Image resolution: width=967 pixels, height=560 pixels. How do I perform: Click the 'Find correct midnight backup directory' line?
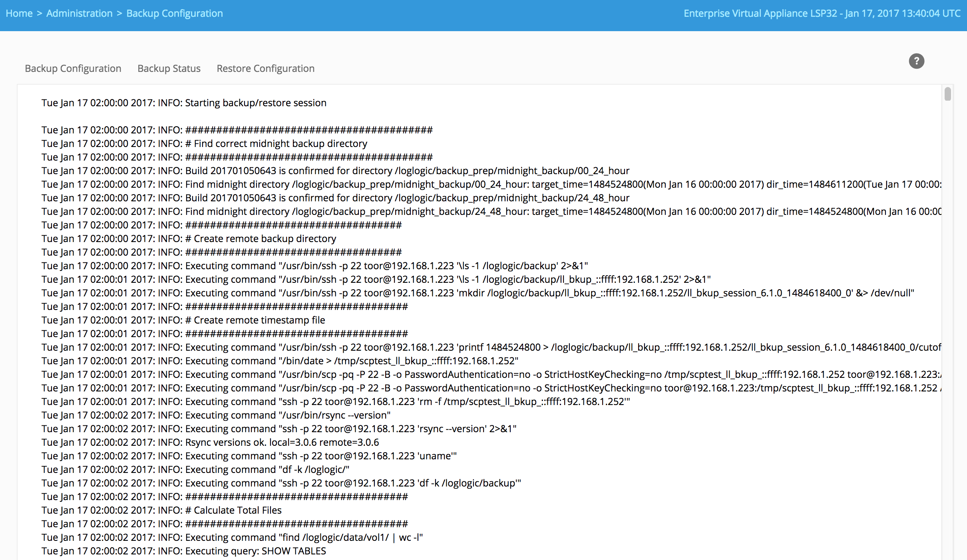point(204,143)
